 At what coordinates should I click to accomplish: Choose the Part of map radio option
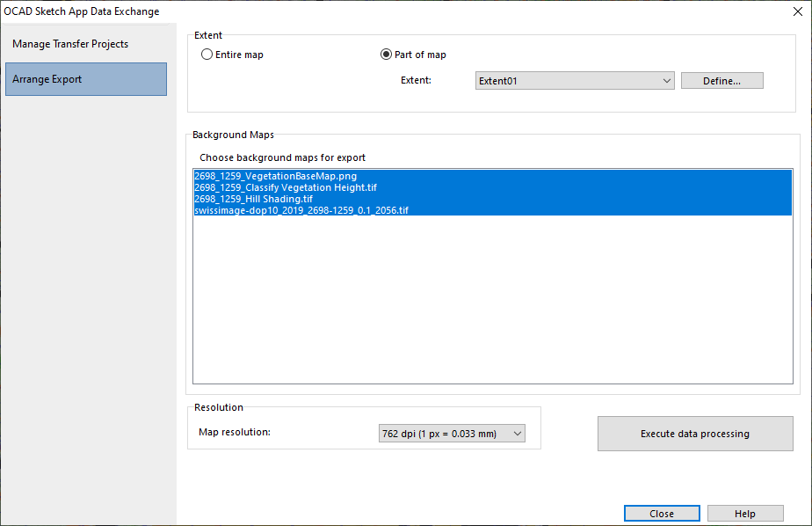413,55
